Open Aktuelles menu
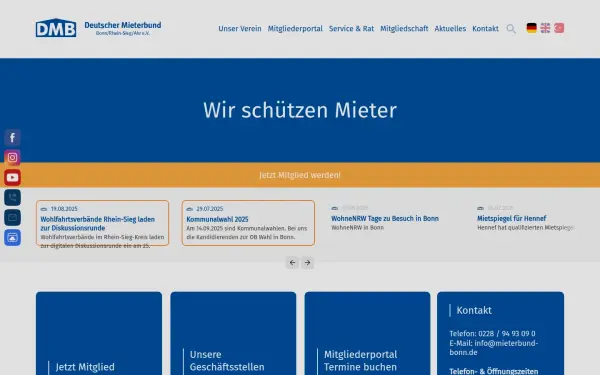Viewport: 600px width, 375px height. tap(450, 29)
